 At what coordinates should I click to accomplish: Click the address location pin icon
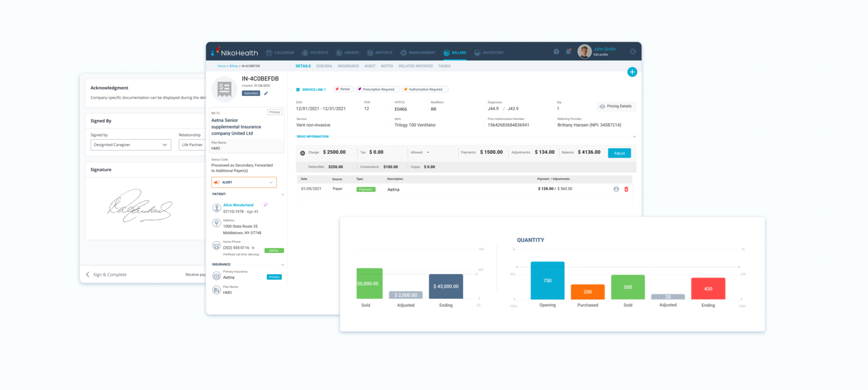(216, 223)
